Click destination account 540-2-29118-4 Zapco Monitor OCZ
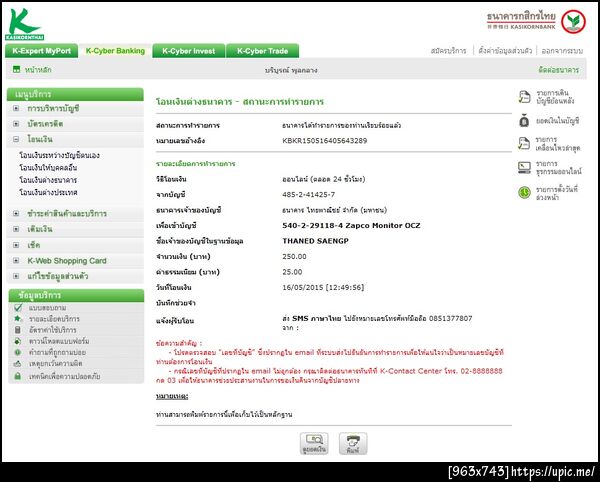The height and width of the screenshot is (482, 600). tap(351, 225)
